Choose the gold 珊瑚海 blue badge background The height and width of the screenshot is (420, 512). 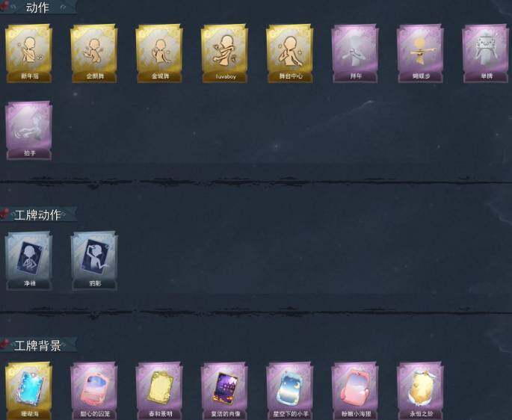[28, 391]
